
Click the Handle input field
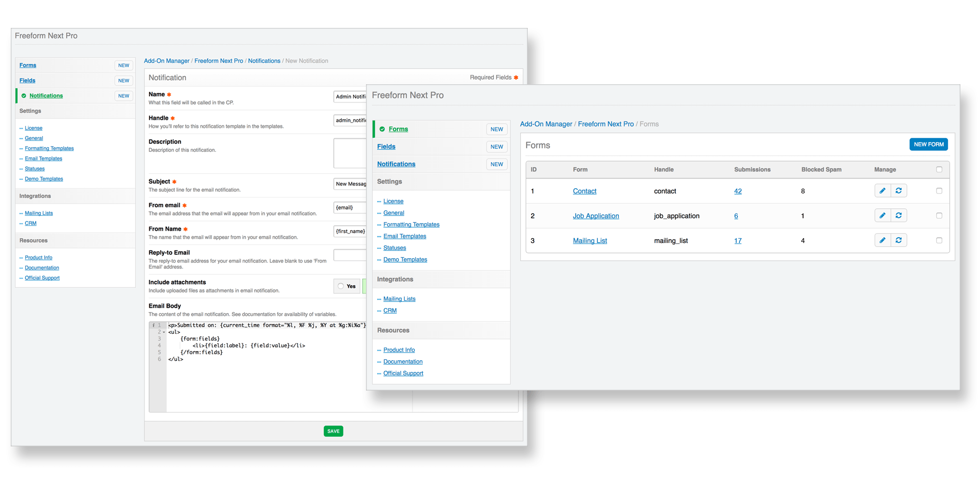350,120
